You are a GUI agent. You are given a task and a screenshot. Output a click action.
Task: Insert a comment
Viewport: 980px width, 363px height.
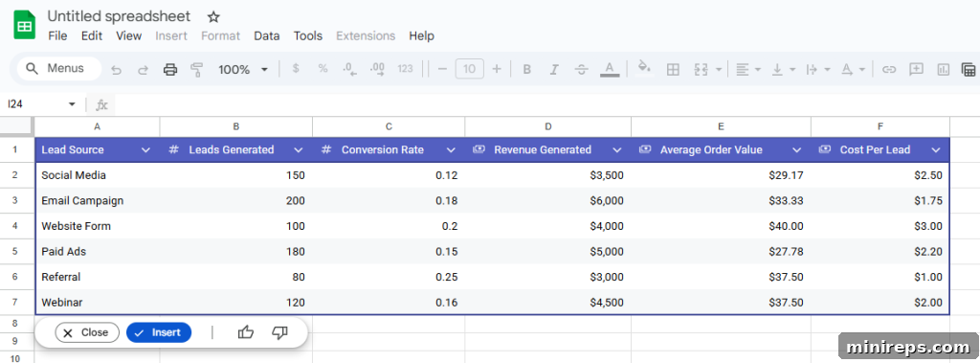916,70
